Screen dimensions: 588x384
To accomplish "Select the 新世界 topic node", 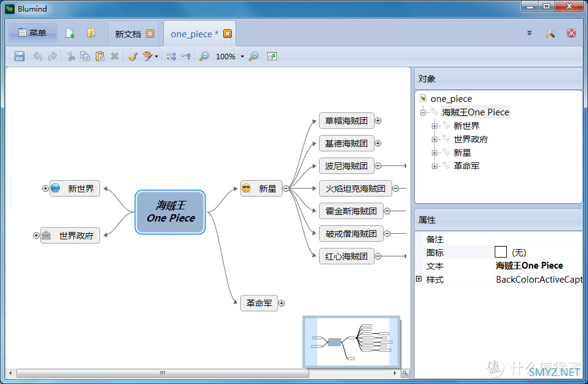I will [74, 189].
